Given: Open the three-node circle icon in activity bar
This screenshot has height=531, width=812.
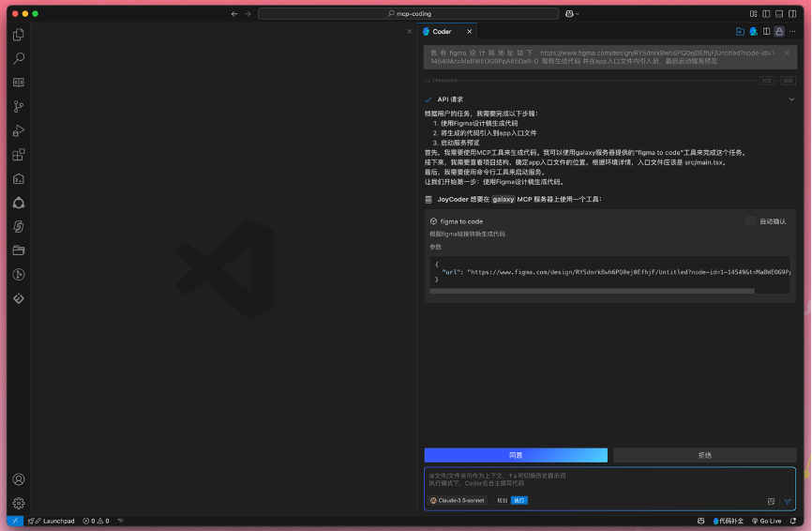Looking at the screenshot, I should pyautogui.click(x=19, y=203).
